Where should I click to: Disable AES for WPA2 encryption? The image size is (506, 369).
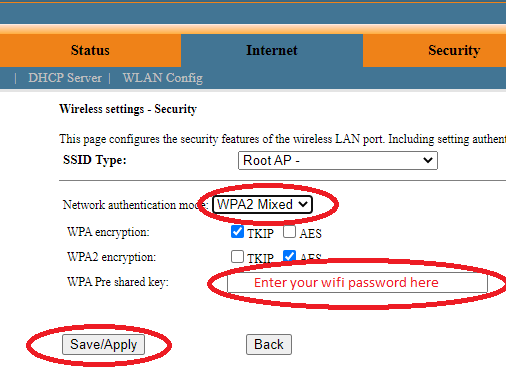(x=289, y=256)
